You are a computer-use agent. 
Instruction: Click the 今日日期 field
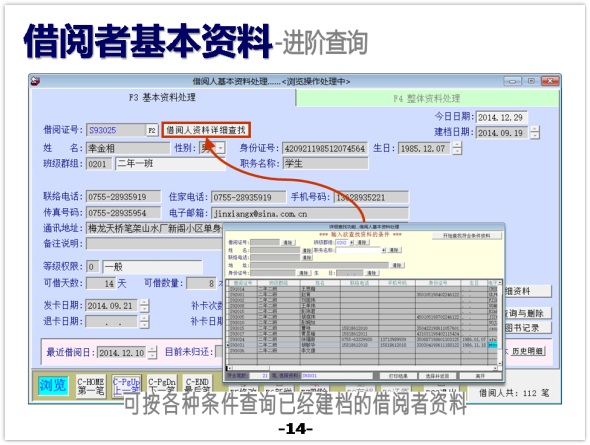pos(502,117)
